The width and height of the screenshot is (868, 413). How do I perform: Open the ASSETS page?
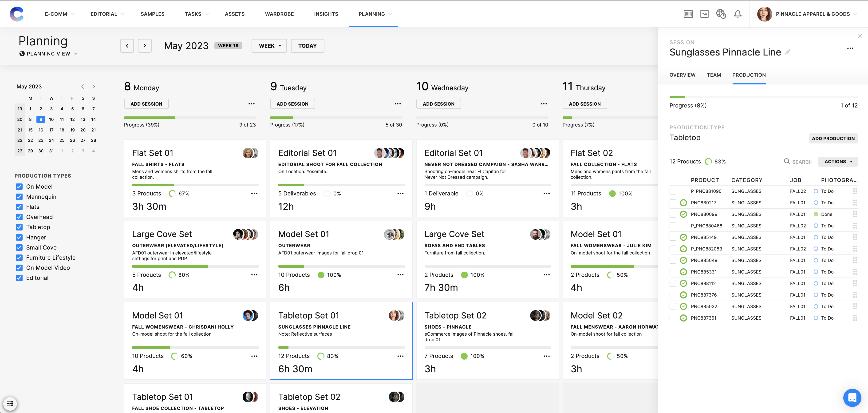235,14
